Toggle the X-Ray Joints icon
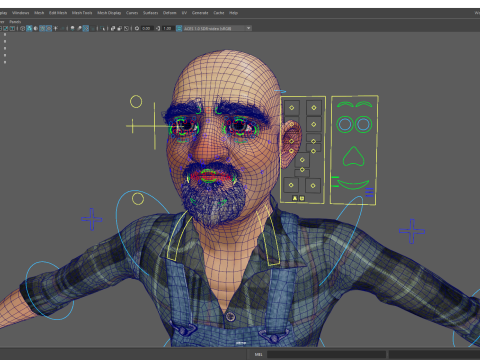480x360 pixels. click(x=126, y=28)
